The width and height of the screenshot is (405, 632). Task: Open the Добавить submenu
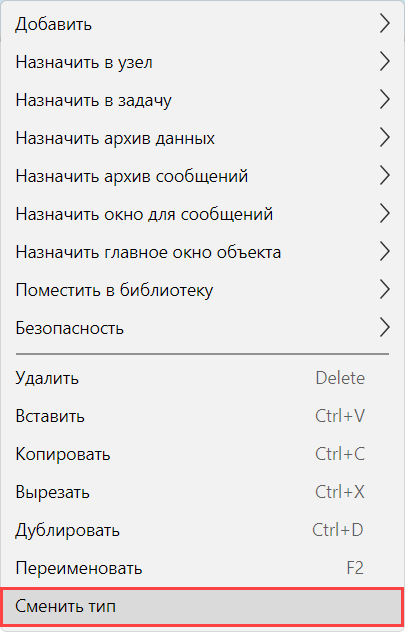(202, 24)
